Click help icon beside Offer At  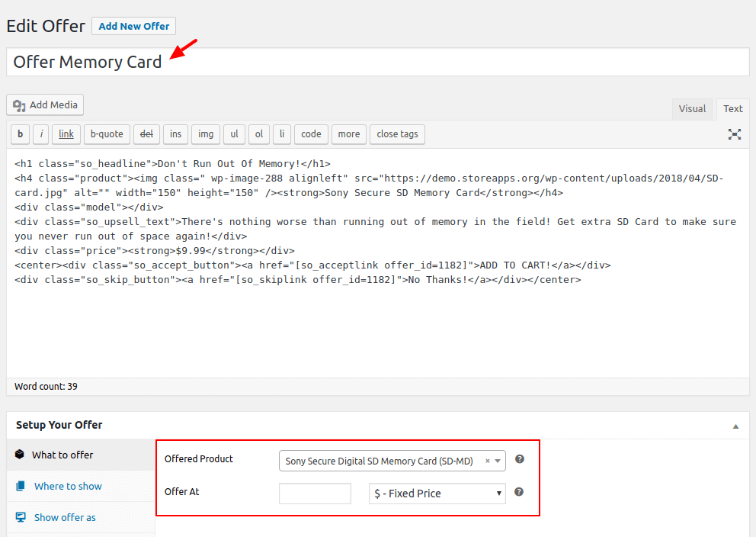pyautogui.click(x=520, y=492)
